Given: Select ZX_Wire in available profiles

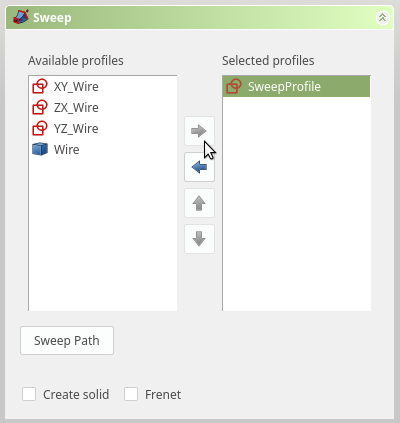Looking at the screenshot, I should tap(103, 107).
